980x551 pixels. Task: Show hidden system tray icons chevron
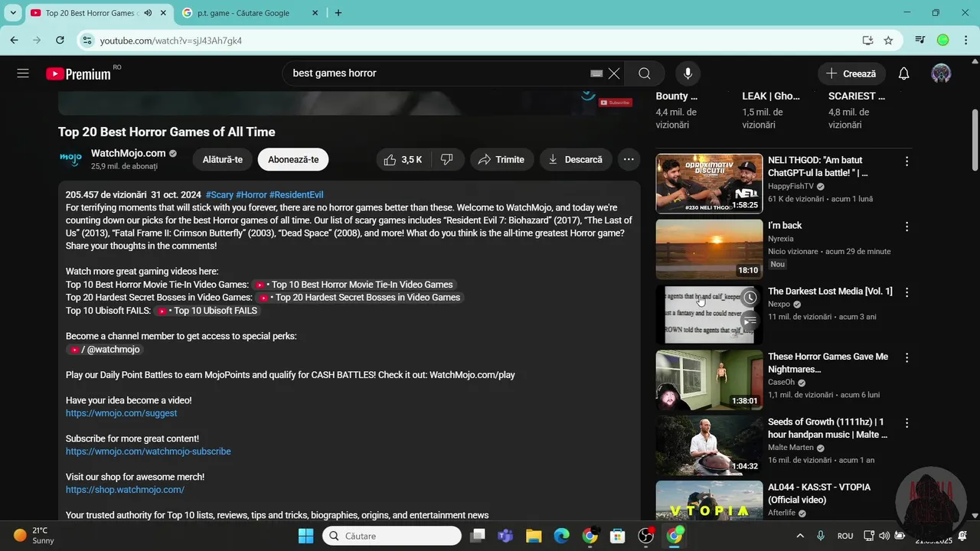click(800, 536)
